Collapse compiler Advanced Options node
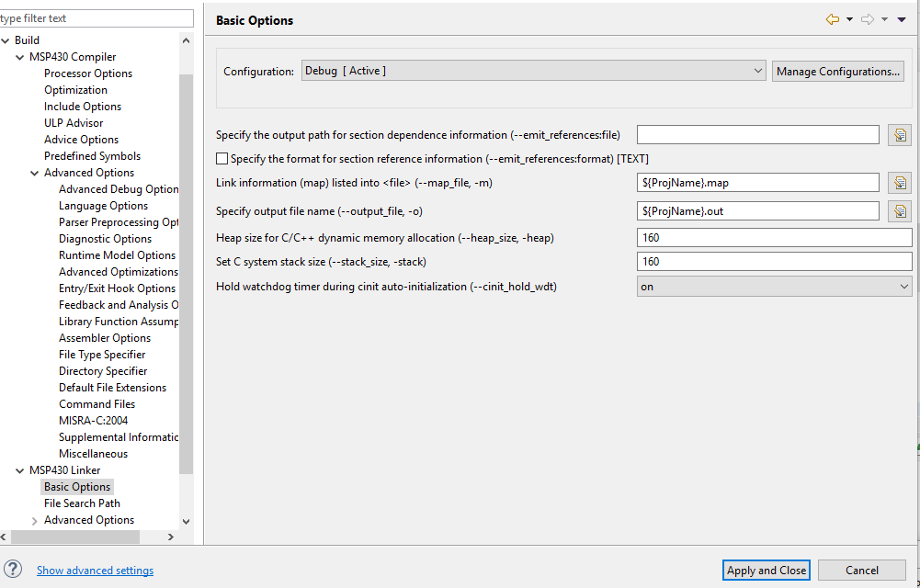This screenshot has width=920, height=588. click(x=35, y=173)
